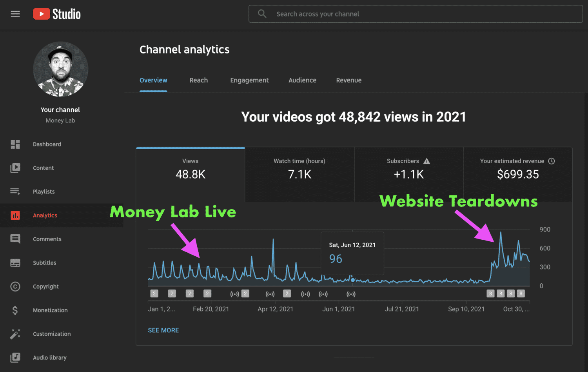This screenshot has width=588, height=372.
Task: Click the "Jun 1, 2021" axis label
Action: tap(339, 309)
